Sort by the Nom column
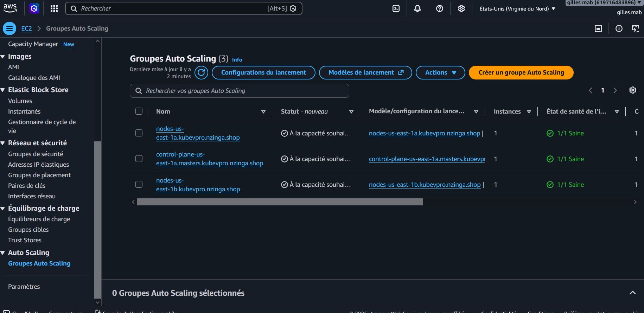The image size is (644, 313). (x=263, y=111)
